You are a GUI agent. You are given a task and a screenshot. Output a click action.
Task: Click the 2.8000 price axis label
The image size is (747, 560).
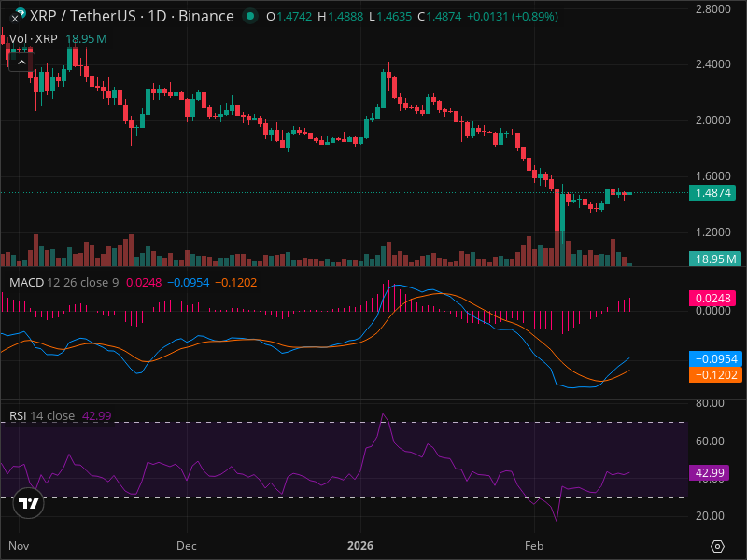point(712,9)
